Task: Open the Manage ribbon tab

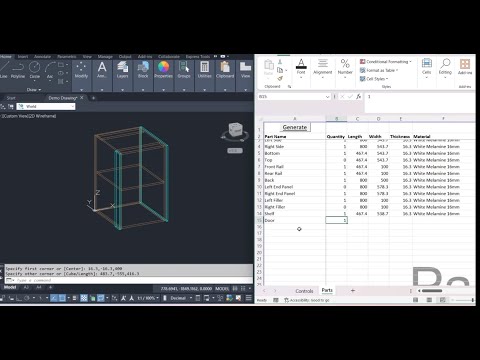Action: click(105, 56)
